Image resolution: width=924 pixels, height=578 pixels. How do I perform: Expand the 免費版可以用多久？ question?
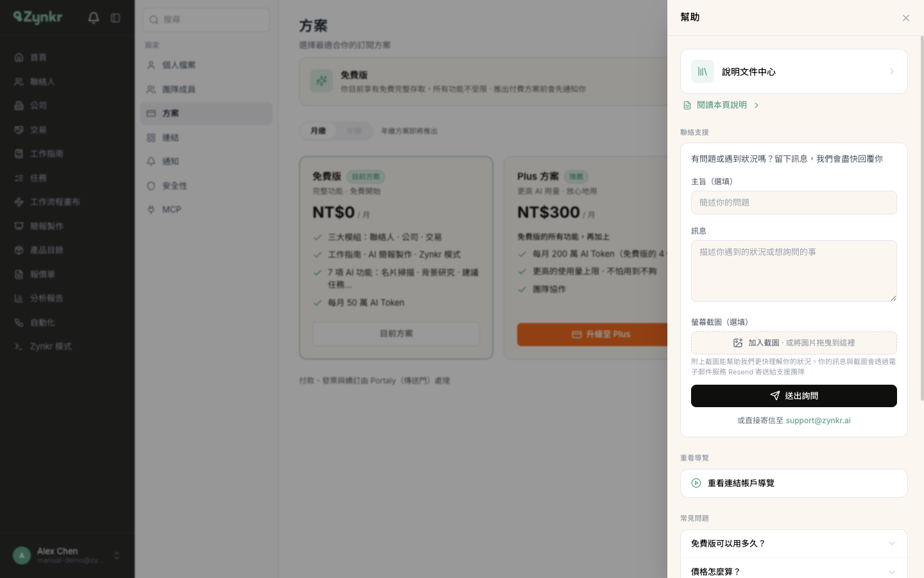point(794,543)
